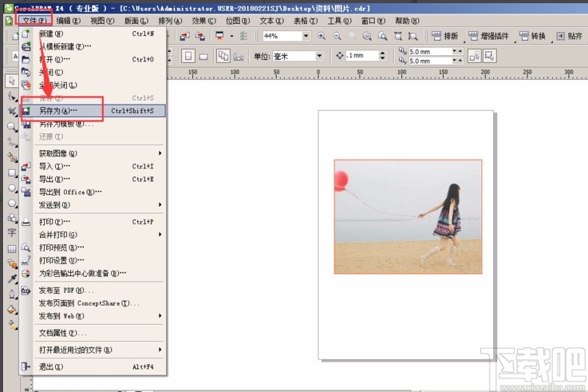
Task: Set page orientation to portrait
Action: (188, 56)
